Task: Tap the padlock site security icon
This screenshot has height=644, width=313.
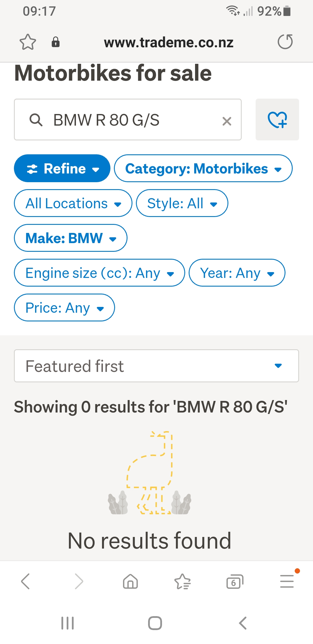Action: pyautogui.click(x=56, y=42)
